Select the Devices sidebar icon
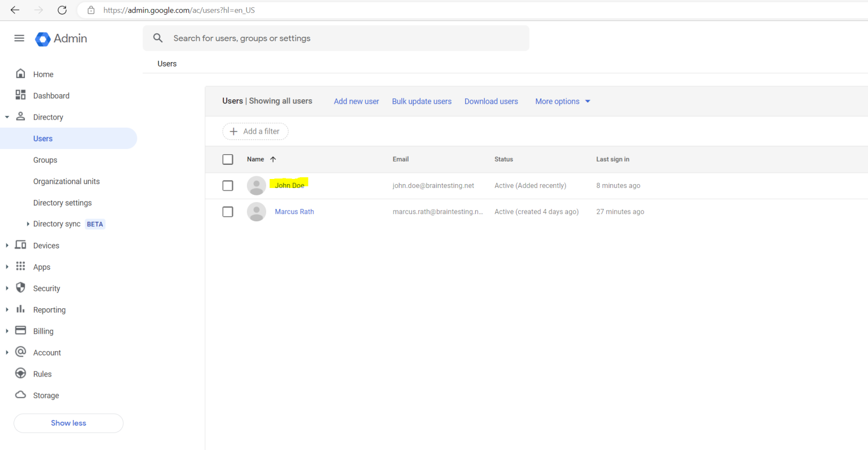The width and height of the screenshot is (868, 450). (x=20, y=245)
